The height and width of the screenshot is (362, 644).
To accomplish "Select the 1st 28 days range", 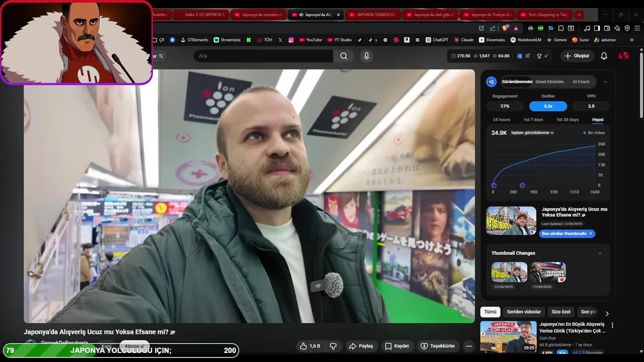I will click(x=568, y=120).
